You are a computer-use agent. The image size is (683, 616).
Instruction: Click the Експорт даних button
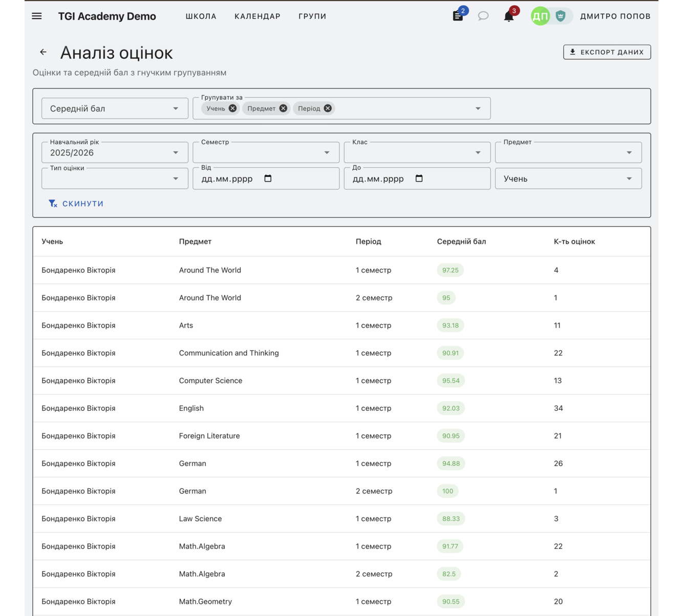pyautogui.click(x=607, y=52)
